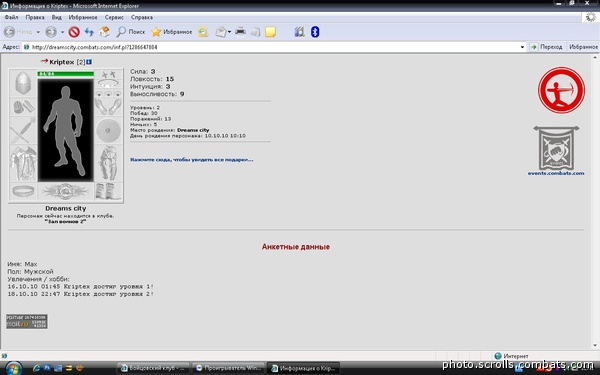Expand the Mail button dropdown arrow
Viewport: 600px width, 375px height.
[229, 32]
